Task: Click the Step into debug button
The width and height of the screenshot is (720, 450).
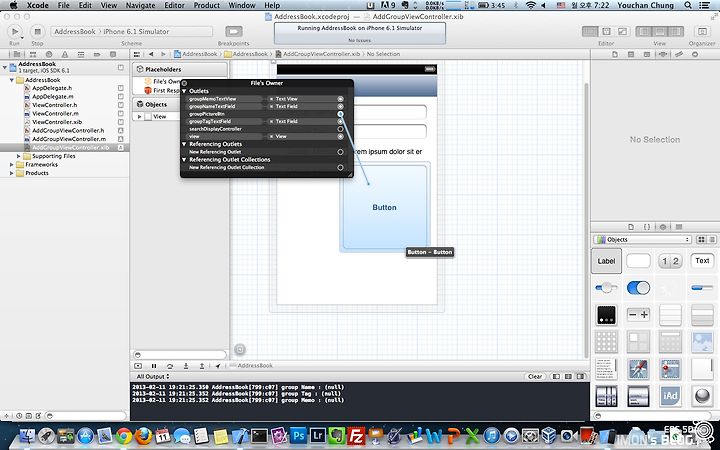Action: point(186,366)
